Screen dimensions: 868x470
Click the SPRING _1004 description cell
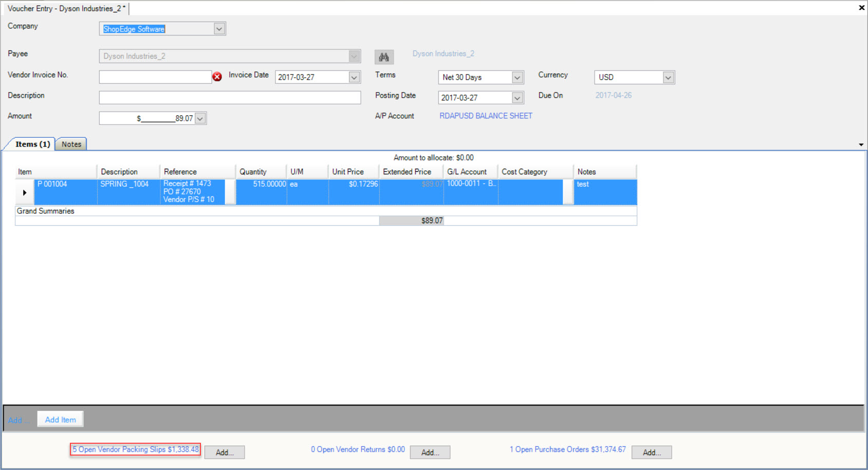pyautogui.click(x=128, y=192)
